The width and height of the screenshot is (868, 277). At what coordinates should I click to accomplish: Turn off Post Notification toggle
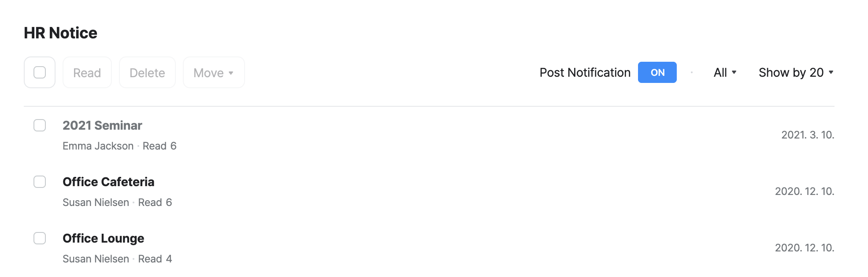(657, 72)
